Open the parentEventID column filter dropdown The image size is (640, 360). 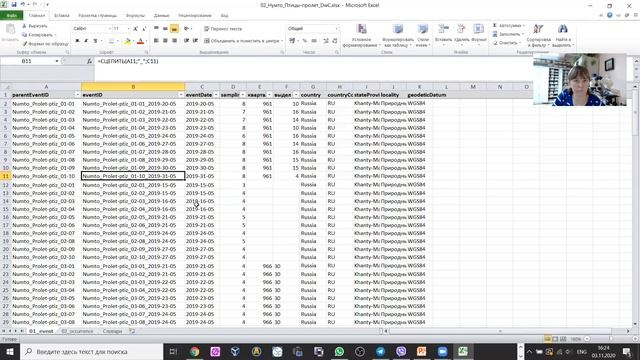(77, 95)
